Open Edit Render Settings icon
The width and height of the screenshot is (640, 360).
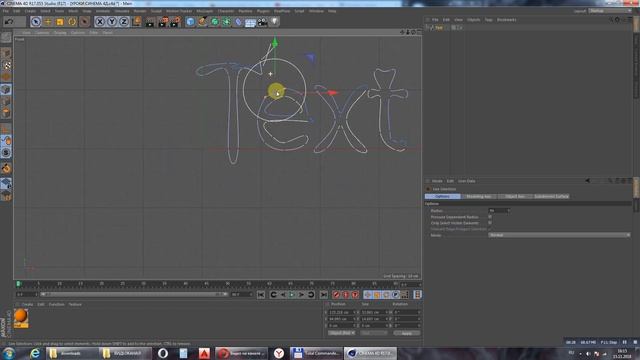[176, 22]
